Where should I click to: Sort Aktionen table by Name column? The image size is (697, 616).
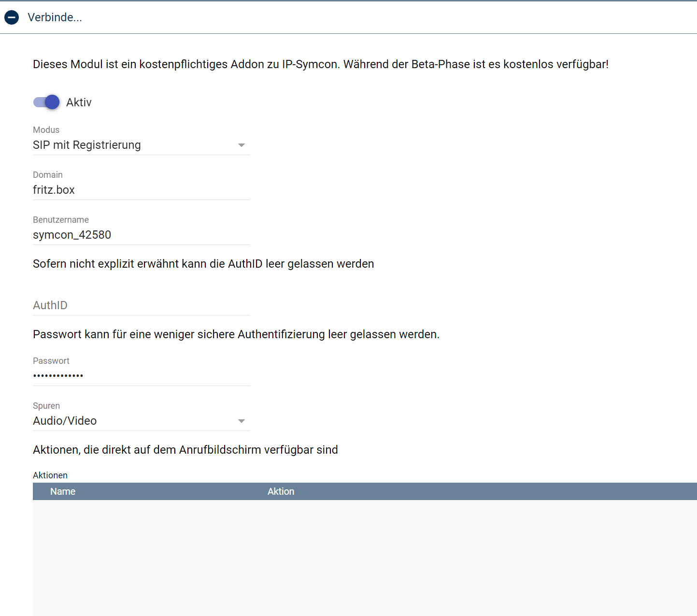[63, 491]
